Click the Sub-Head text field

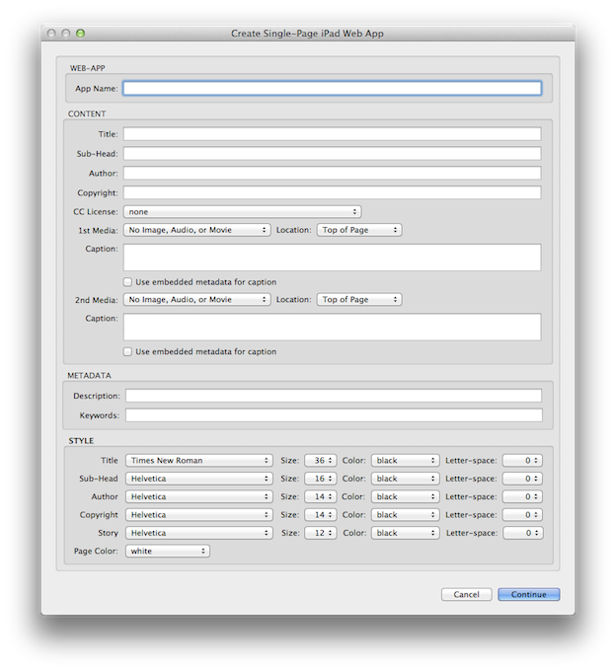333,153
